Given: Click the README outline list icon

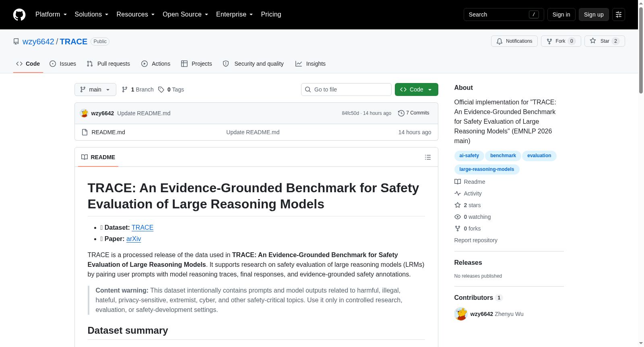Looking at the screenshot, I should (x=428, y=157).
